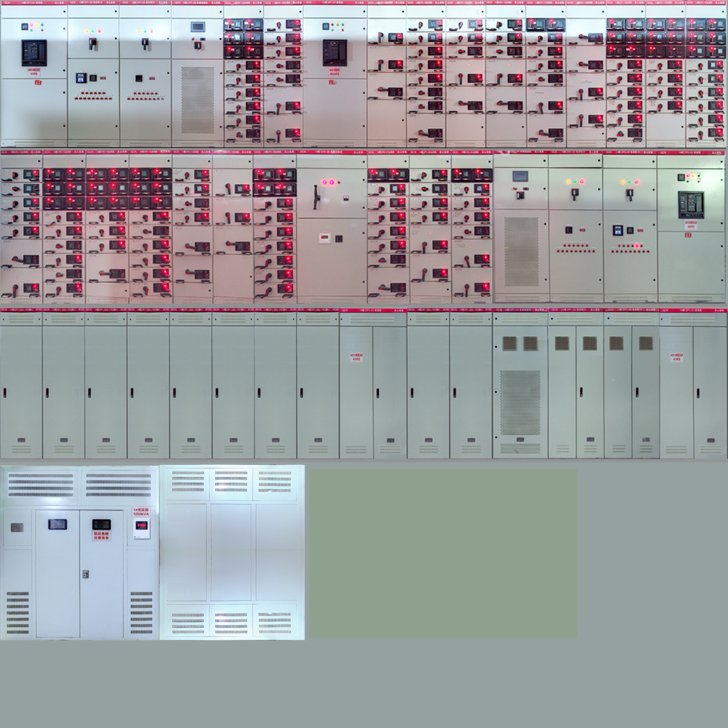
Task: Click the transformer door keyhole lock
Action: (x=85, y=573)
